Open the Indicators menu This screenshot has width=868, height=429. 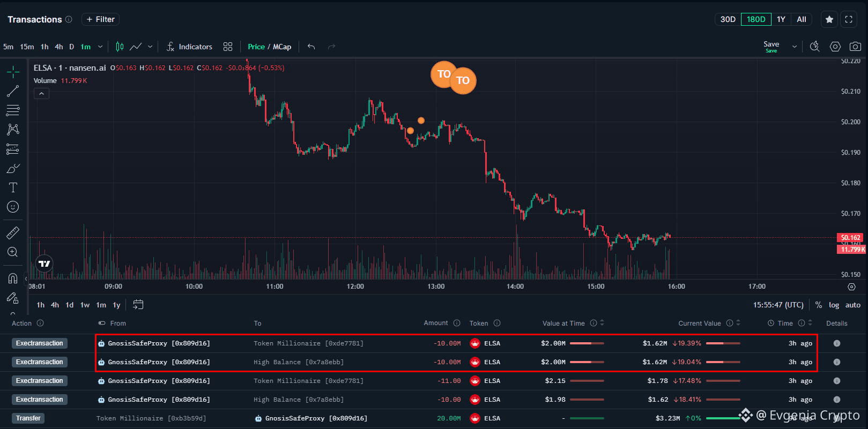(189, 47)
